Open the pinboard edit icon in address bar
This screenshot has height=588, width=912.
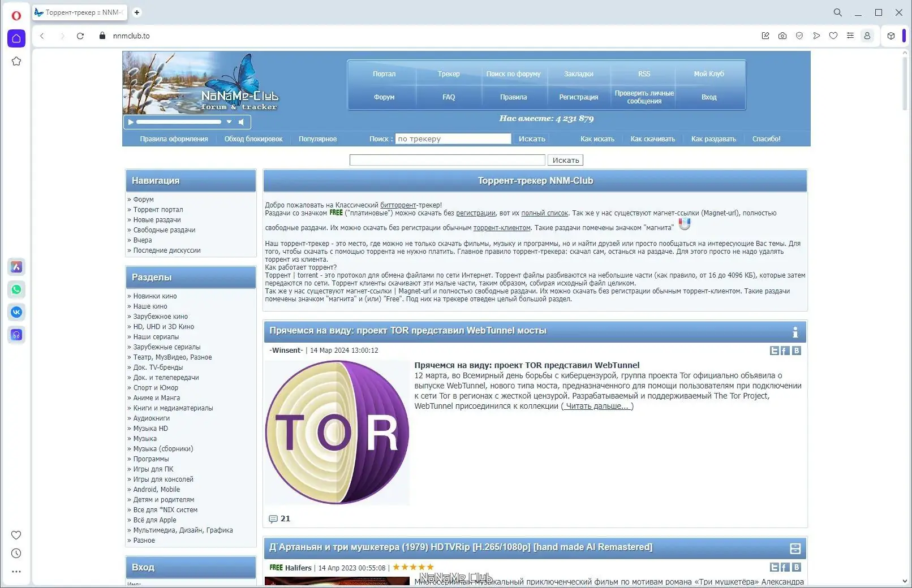point(765,36)
